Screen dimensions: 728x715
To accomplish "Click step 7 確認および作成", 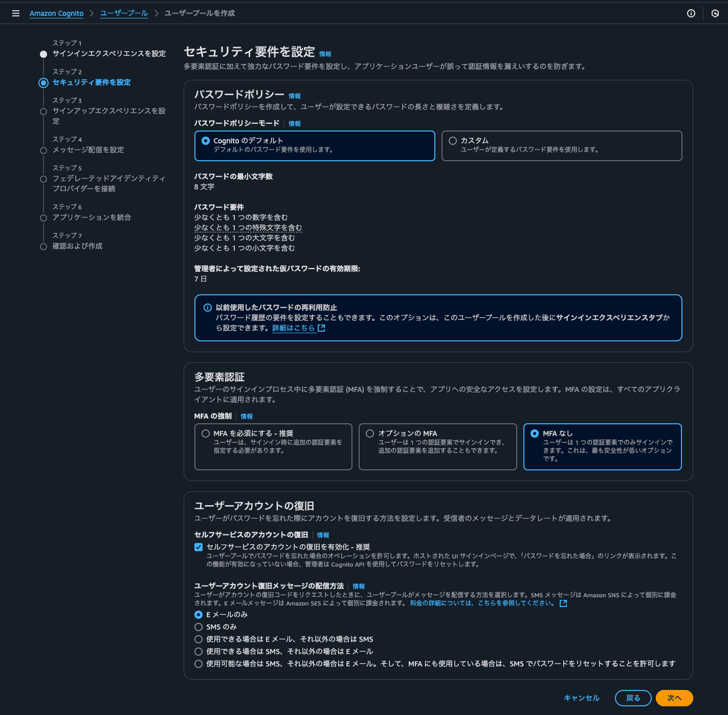I will pyautogui.click(x=77, y=246).
